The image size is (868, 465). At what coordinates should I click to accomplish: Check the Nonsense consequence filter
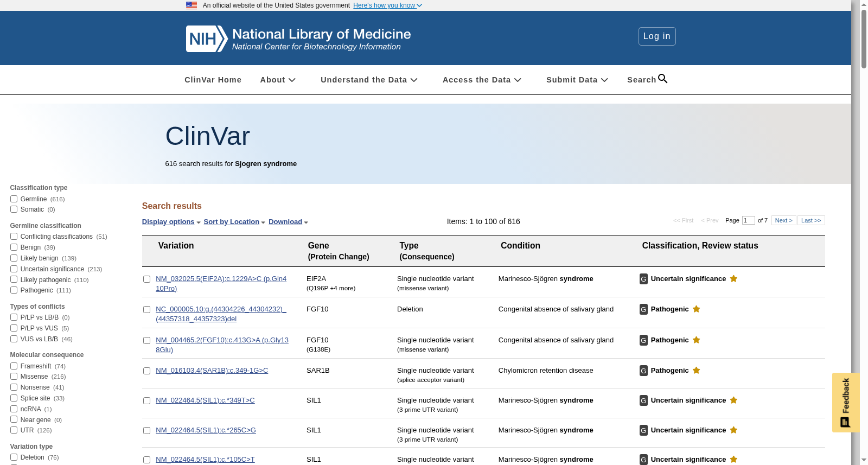pyautogui.click(x=14, y=387)
